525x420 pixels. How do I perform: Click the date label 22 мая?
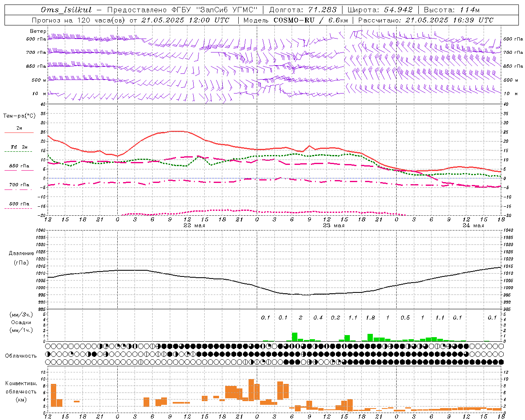(194, 225)
